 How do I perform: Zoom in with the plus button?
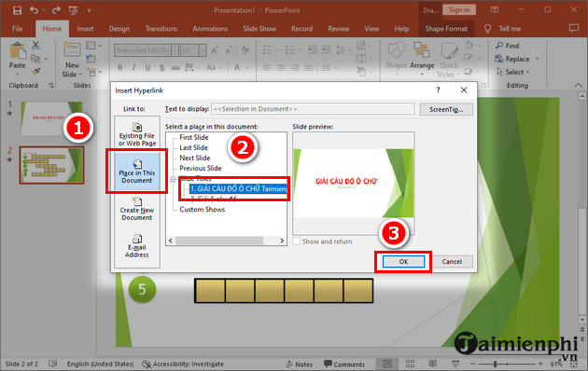click(540, 364)
